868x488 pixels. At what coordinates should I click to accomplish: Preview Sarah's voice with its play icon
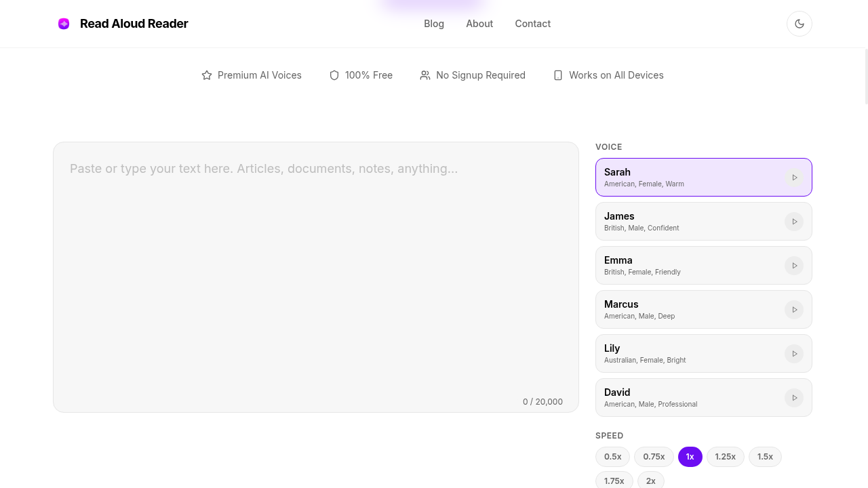794,178
